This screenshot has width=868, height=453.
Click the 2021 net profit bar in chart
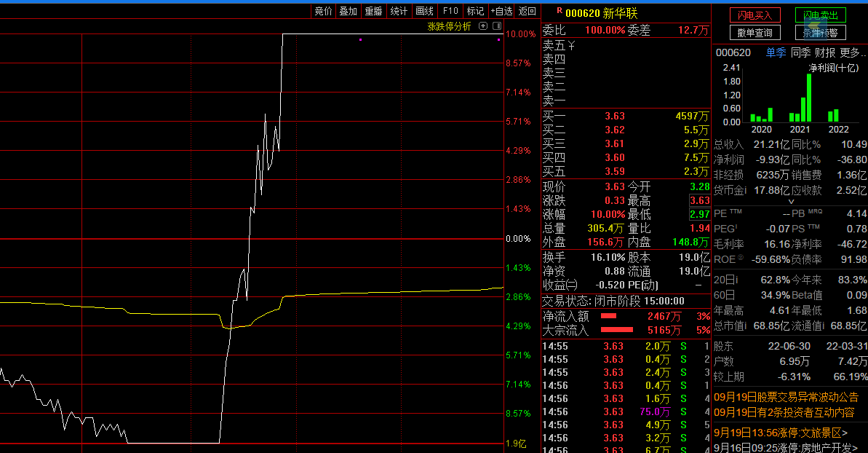808,98
